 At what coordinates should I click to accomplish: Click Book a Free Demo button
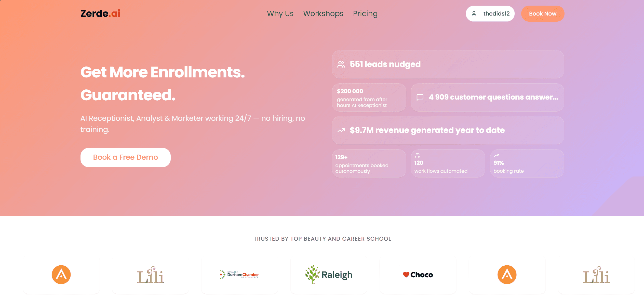click(125, 157)
